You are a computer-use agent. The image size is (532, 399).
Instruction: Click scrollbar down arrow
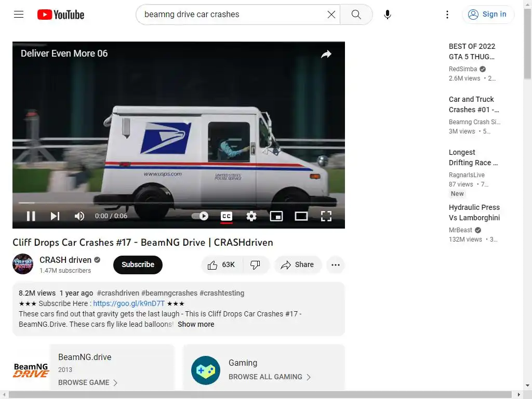coord(527,385)
